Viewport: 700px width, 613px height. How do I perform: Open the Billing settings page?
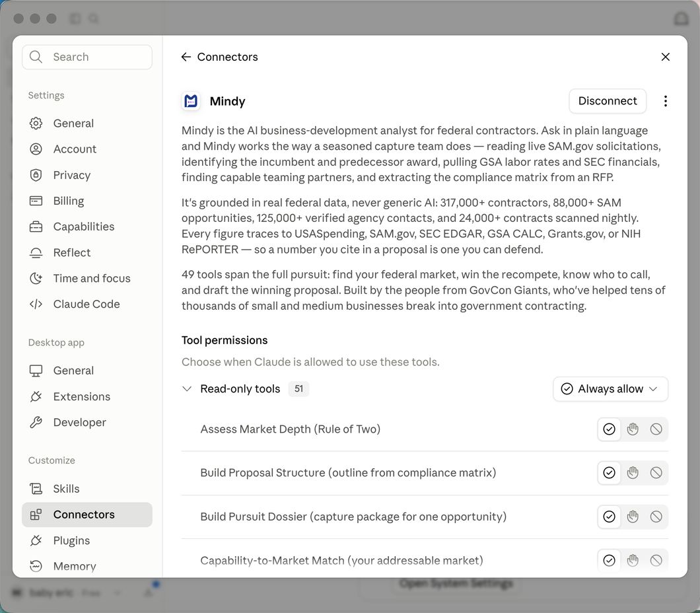tap(87, 201)
